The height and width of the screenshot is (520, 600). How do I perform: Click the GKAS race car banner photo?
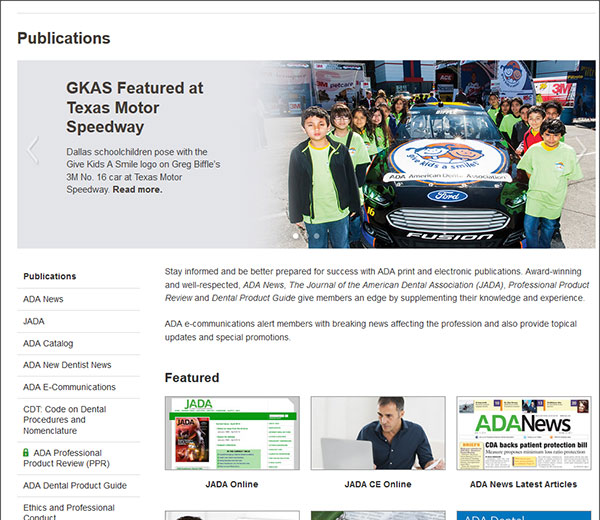click(x=425, y=154)
